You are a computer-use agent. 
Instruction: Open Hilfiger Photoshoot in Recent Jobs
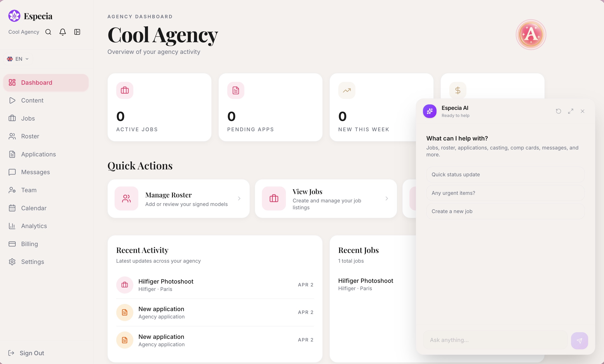pyautogui.click(x=366, y=284)
